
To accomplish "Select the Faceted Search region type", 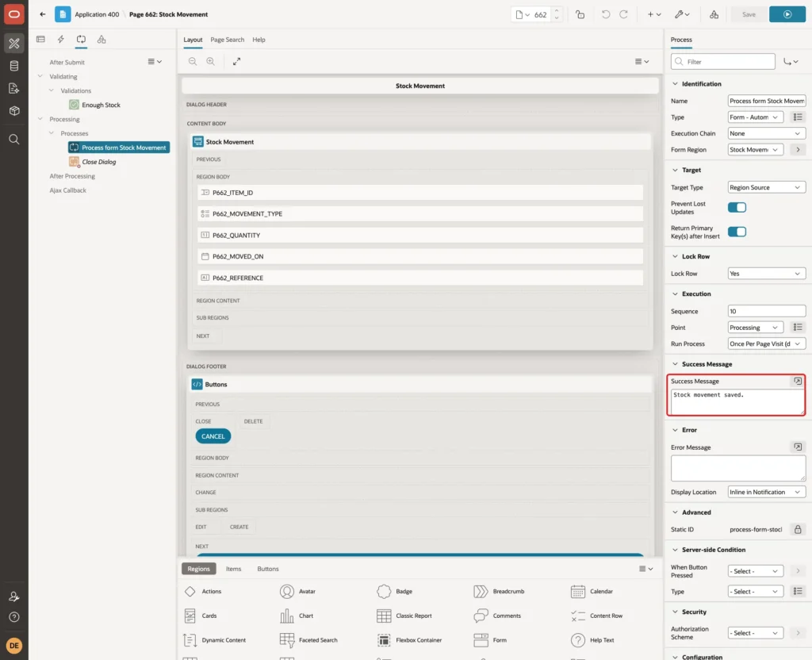I will [x=308, y=640].
